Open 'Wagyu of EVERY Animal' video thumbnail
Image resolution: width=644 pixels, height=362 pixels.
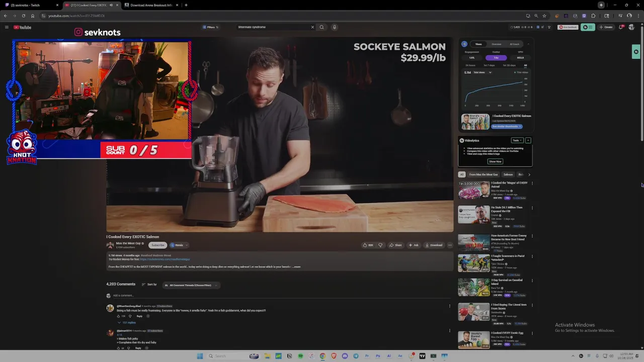point(473,190)
